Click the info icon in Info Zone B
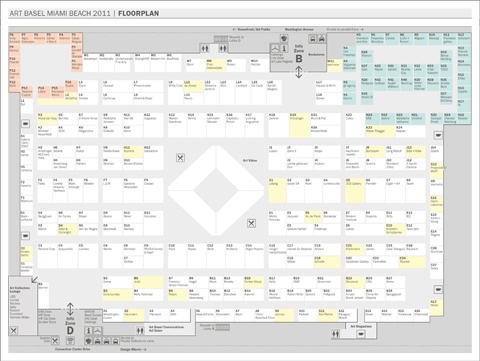 coord(284,48)
